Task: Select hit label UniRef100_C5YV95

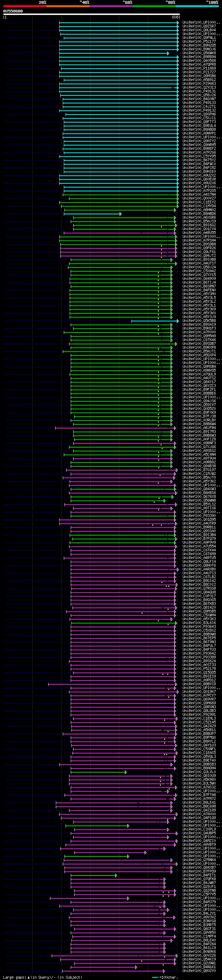Action: click(199, 156)
